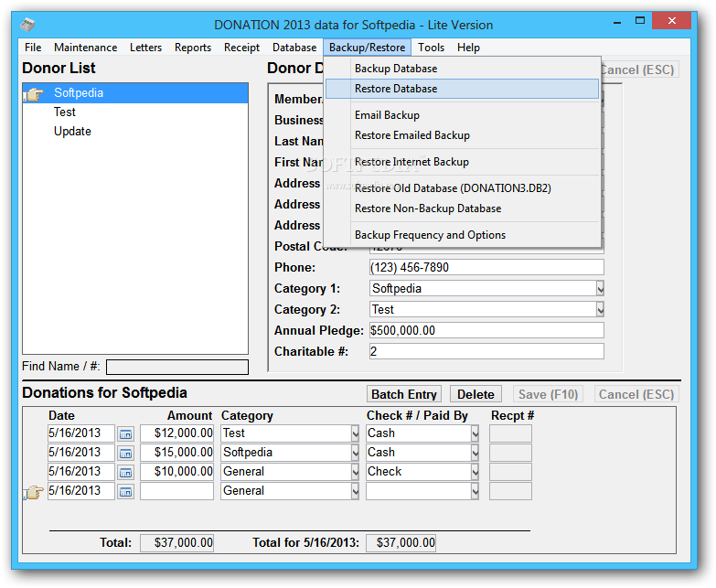
Task: Click the DONATION app icon in title bar
Action: tap(27, 25)
